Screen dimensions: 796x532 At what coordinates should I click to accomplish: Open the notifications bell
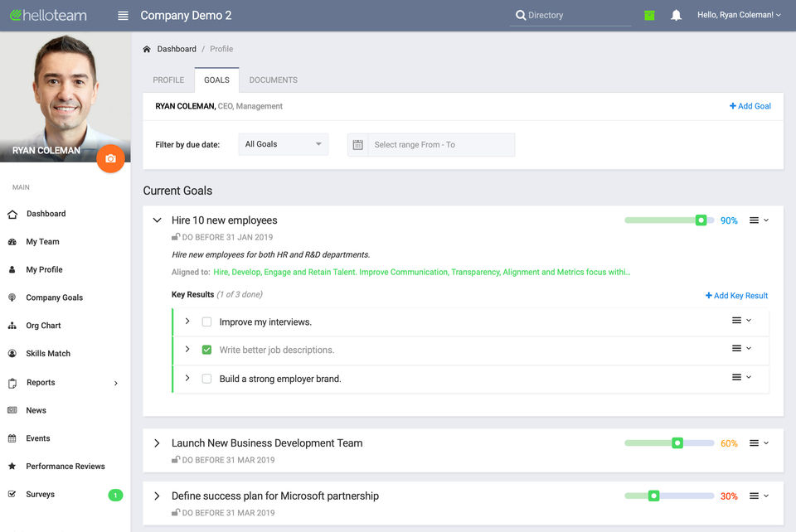tap(676, 15)
